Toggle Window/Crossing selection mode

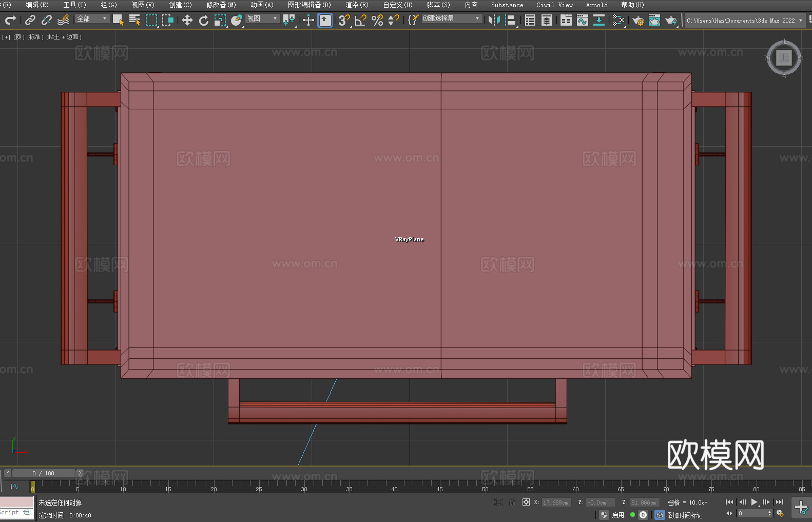pyautogui.click(x=168, y=20)
